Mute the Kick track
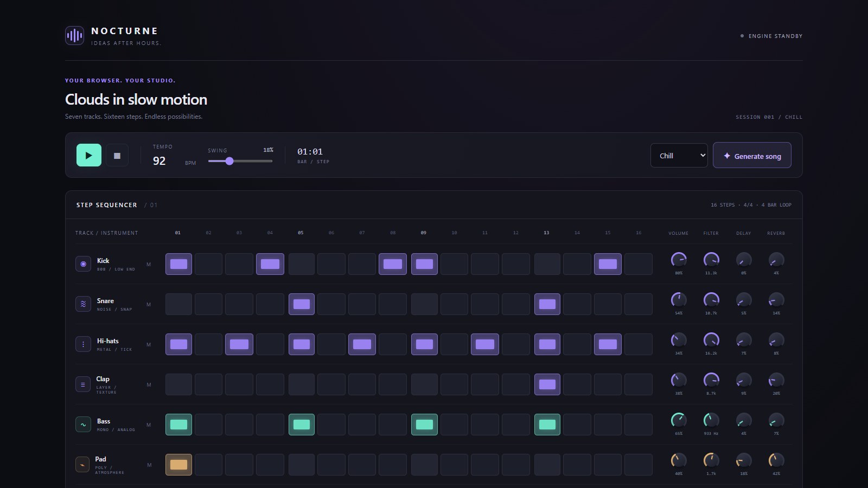This screenshot has width=868, height=488. pos(149,265)
